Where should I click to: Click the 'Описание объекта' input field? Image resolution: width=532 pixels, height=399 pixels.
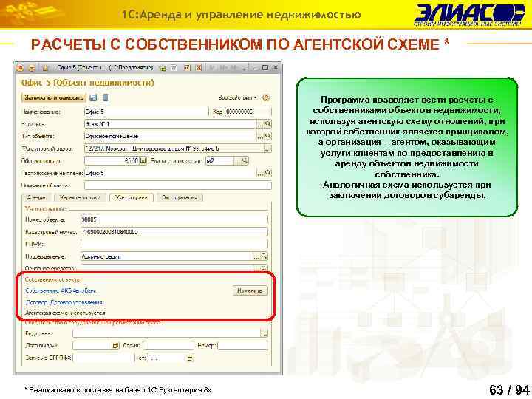point(178,185)
